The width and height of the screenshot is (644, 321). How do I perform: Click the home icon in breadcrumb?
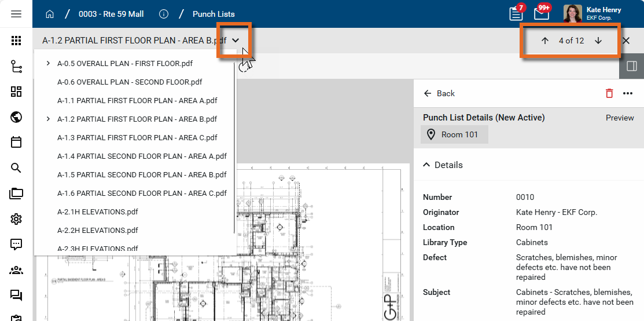point(50,14)
